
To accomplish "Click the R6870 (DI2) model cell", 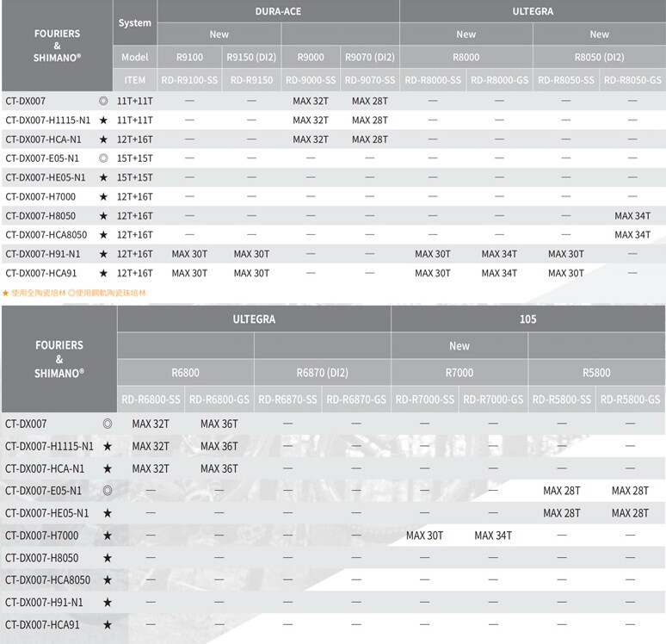I will pyautogui.click(x=323, y=373).
